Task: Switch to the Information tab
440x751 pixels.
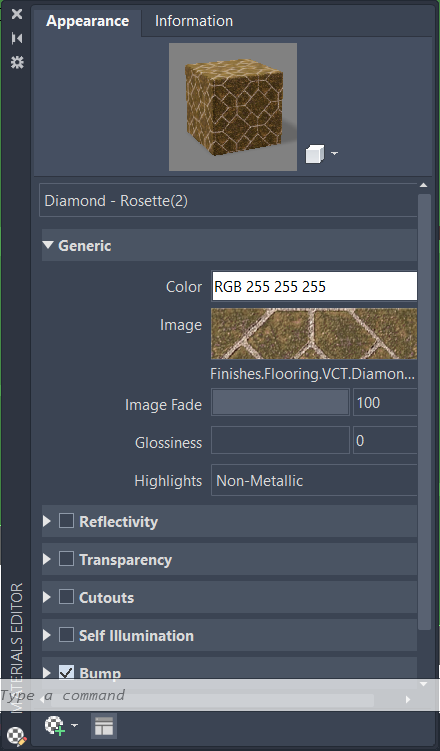Action: [194, 21]
